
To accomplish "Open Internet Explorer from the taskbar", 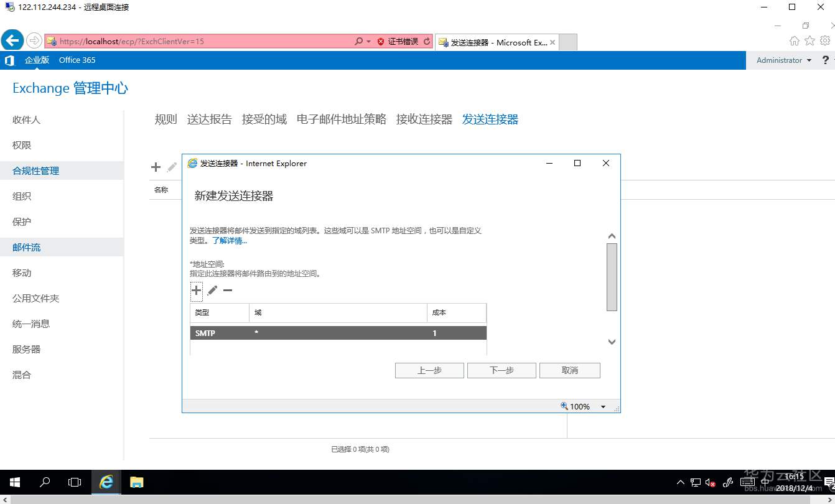I will tap(106, 482).
